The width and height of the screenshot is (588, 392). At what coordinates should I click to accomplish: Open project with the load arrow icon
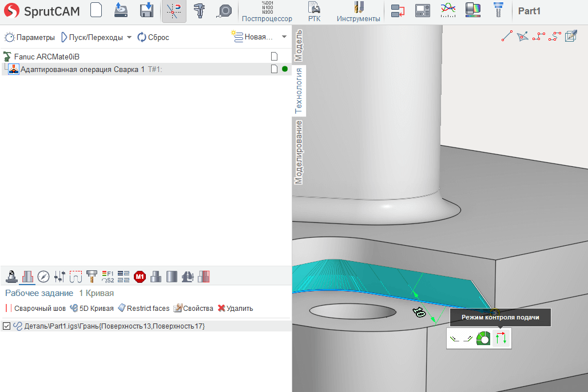(x=121, y=10)
